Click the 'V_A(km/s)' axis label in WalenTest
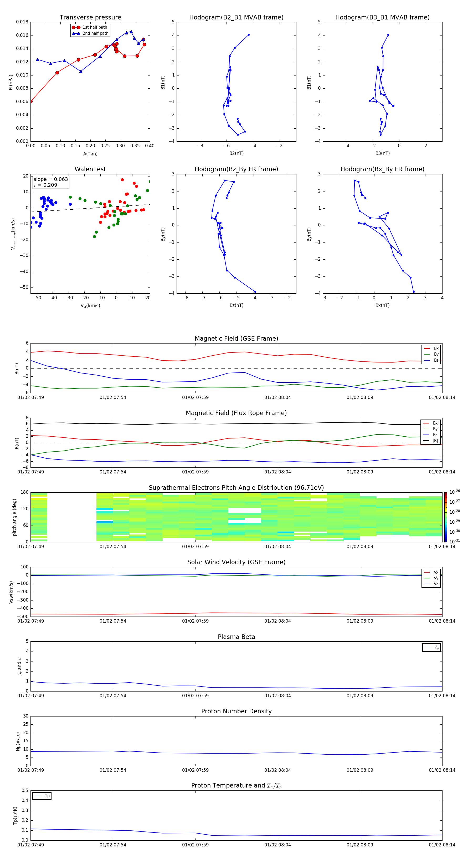473x868 pixels. (x=90, y=306)
